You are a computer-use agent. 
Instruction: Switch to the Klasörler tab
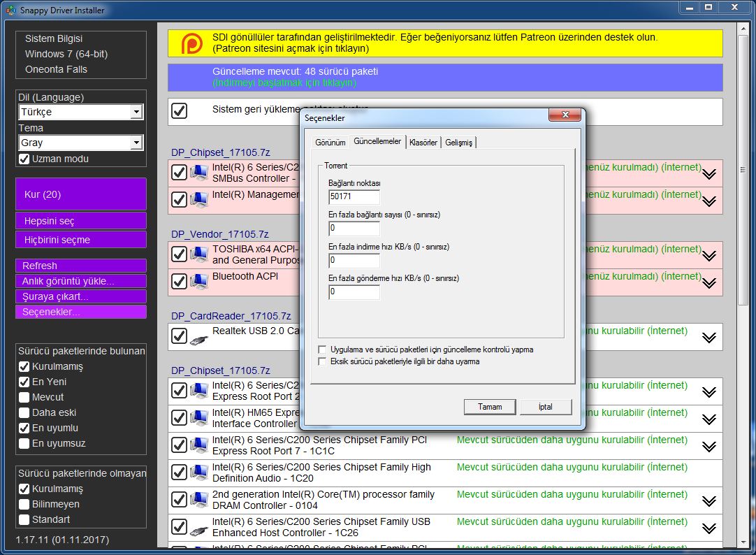[423, 143]
